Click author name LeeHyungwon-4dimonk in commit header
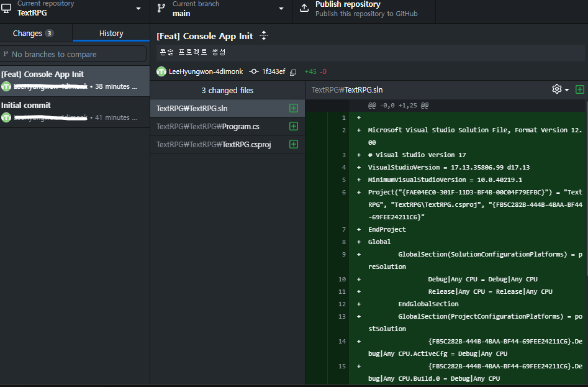The width and height of the screenshot is (588, 387). [x=206, y=71]
